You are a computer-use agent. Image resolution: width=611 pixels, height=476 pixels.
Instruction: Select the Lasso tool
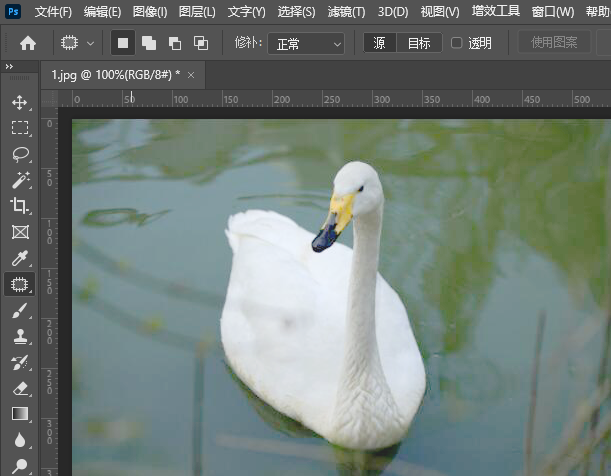[x=20, y=154]
